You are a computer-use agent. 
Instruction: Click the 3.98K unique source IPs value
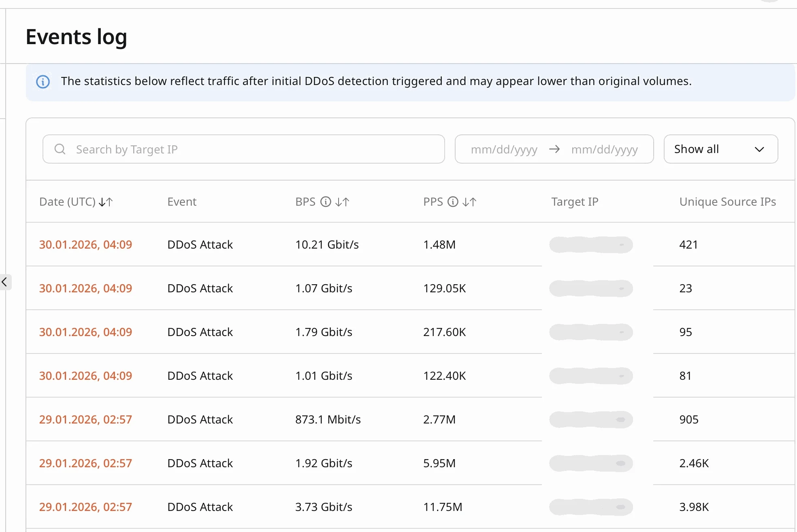tap(694, 507)
